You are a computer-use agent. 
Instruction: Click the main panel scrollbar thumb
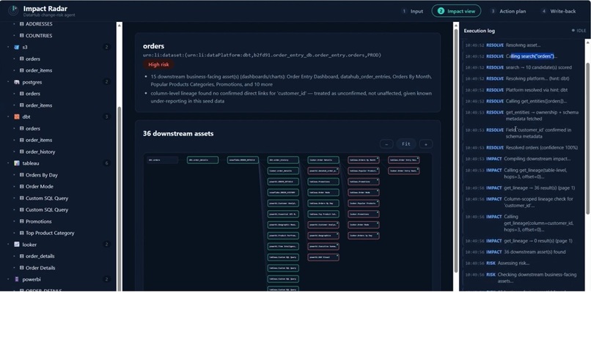click(456, 151)
